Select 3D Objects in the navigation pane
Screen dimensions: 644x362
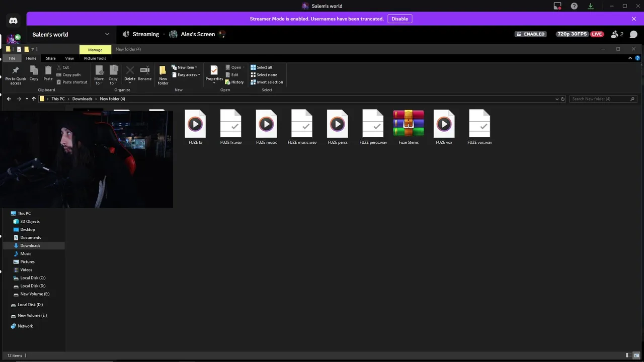pos(30,222)
